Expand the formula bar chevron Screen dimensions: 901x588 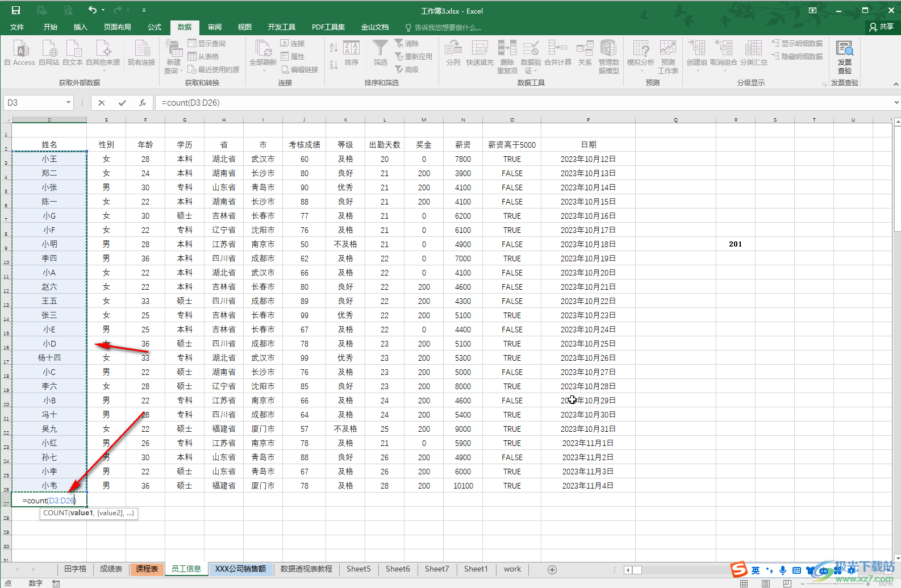pyautogui.click(x=896, y=103)
